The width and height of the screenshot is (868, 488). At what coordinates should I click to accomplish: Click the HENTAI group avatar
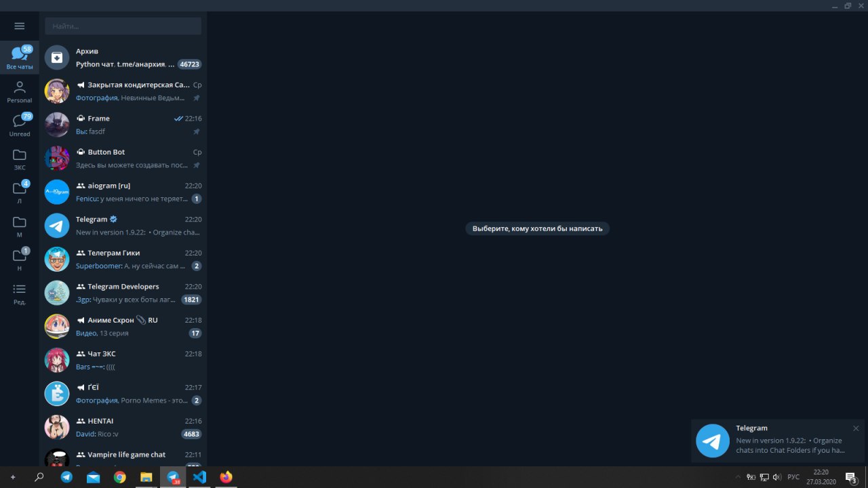[x=57, y=427]
